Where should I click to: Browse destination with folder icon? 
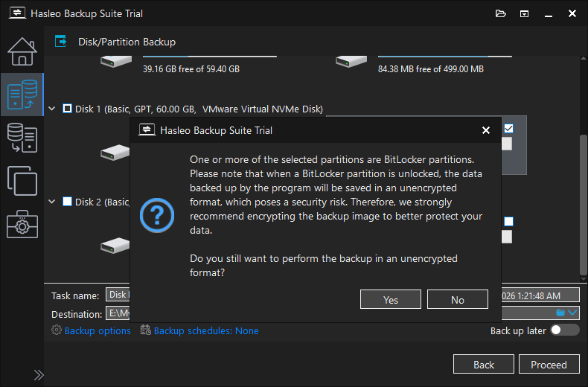click(x=560, y=313)
